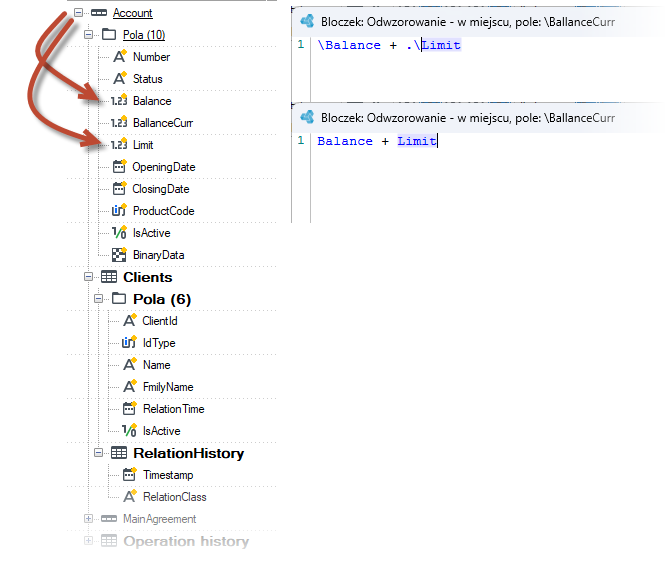
Task: Expand the Operation history node
Action: pos(88,541)
